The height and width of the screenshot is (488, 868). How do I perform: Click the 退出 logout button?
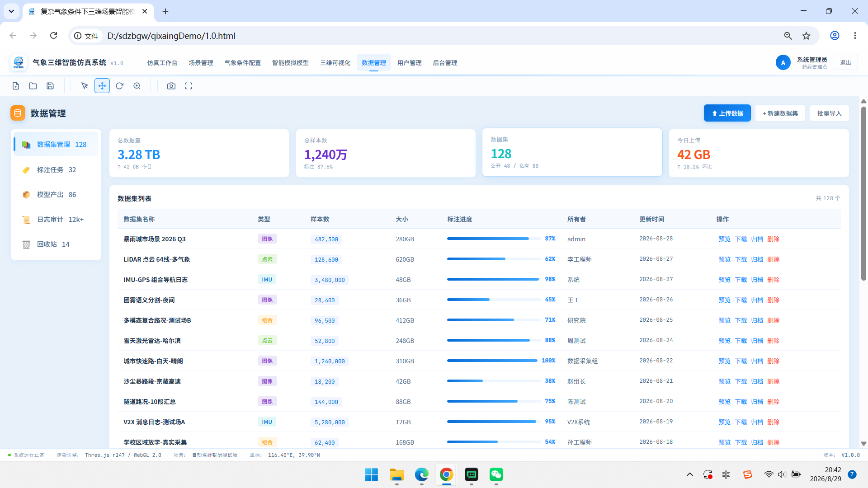pos(845,63)
